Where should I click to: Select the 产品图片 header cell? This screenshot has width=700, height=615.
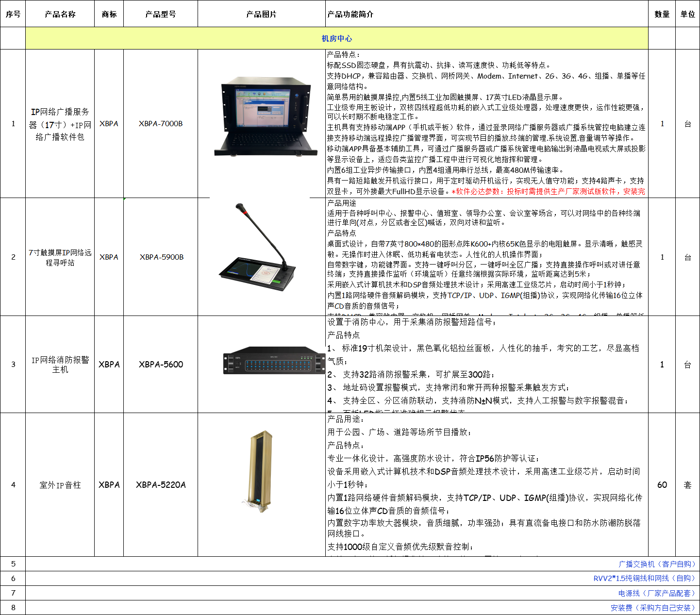[262, 14]
